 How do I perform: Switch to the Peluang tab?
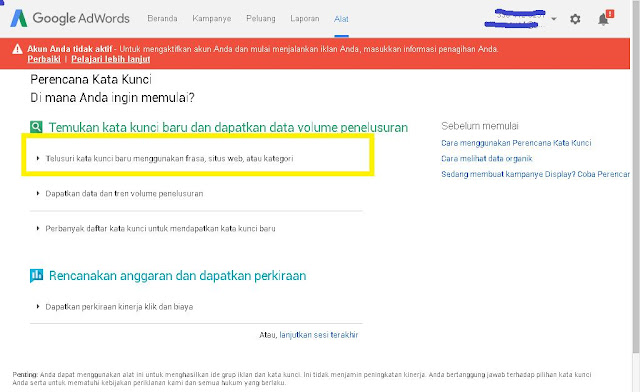pos(261,18)
